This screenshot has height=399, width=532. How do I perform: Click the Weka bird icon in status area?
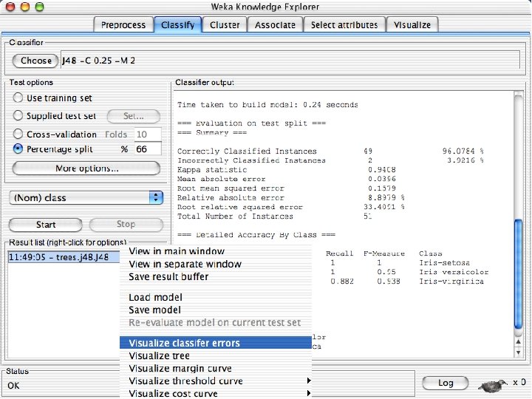(493, 385)
